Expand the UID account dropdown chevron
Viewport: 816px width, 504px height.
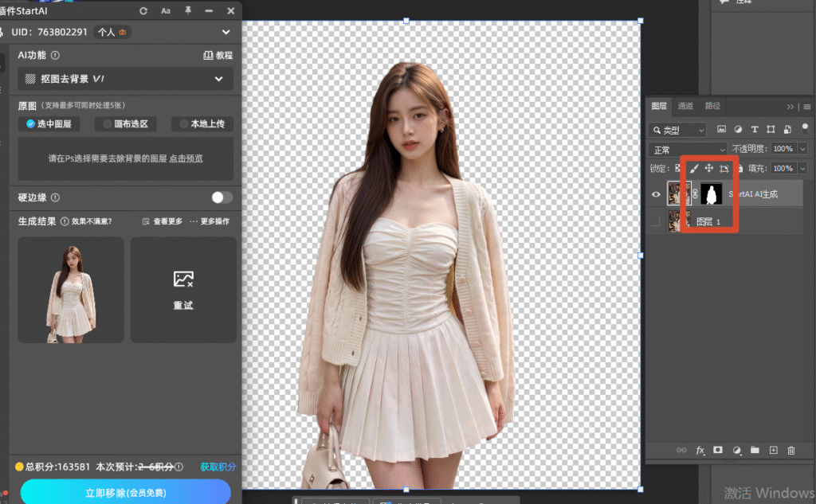[226, 33]
